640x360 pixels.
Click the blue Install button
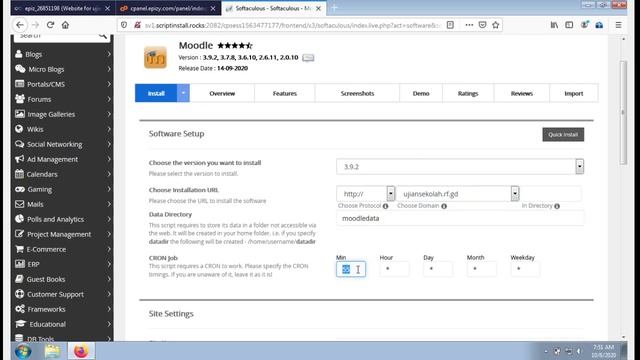[x=156, y=93]
